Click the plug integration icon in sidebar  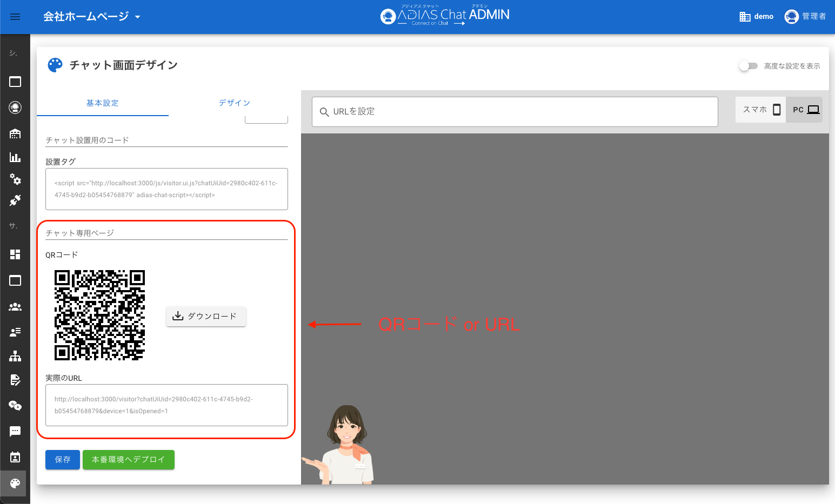pos(15,200)
